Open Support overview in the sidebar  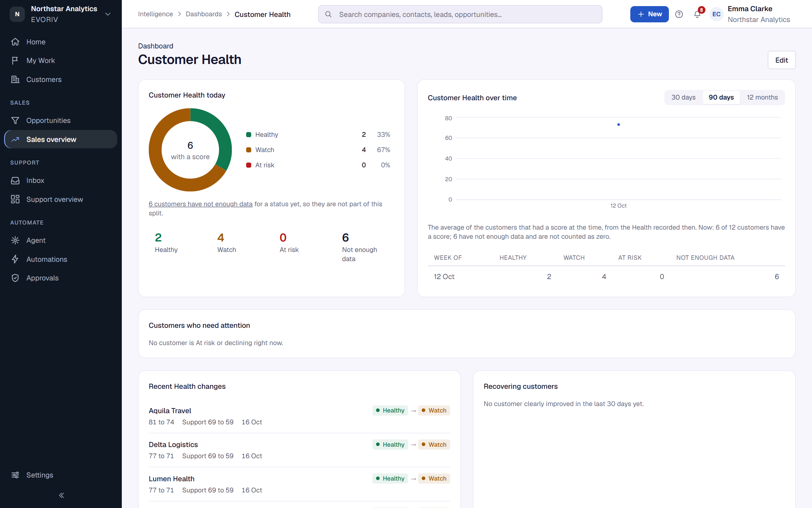pos(61,199)
